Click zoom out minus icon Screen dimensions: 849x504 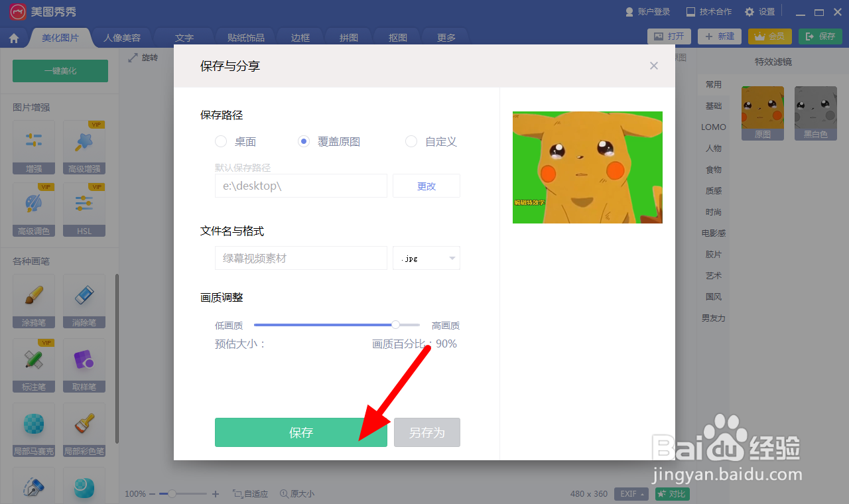153,494
